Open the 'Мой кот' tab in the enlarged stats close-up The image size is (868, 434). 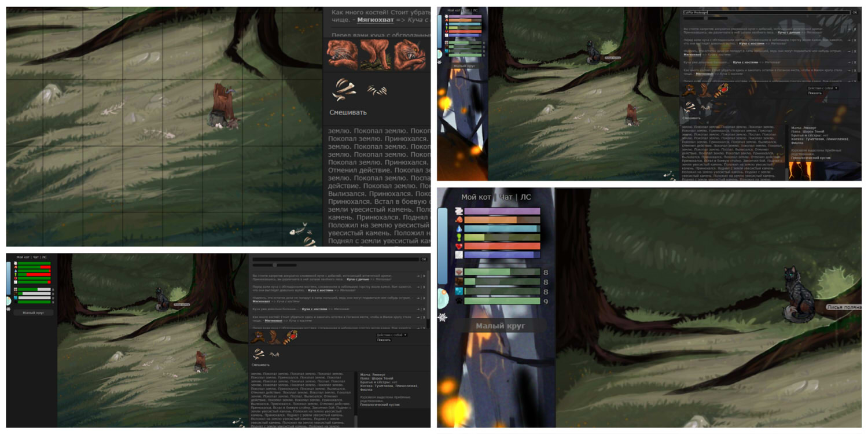tap(477, 197)
